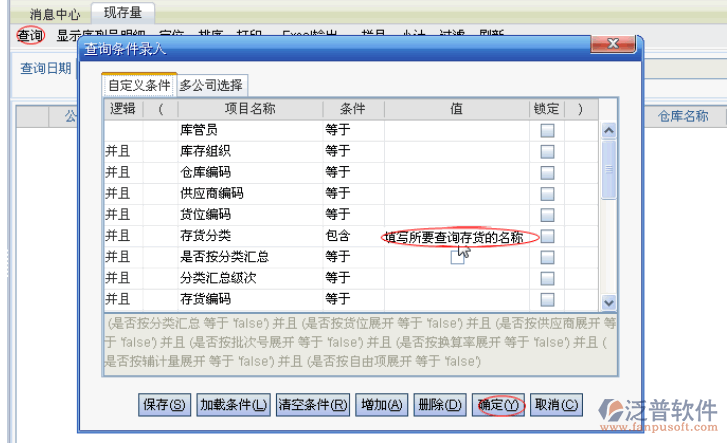Screen dimensions: 728x443
Task: Check the lock box for 供应商编码
Action: (547, 194)
